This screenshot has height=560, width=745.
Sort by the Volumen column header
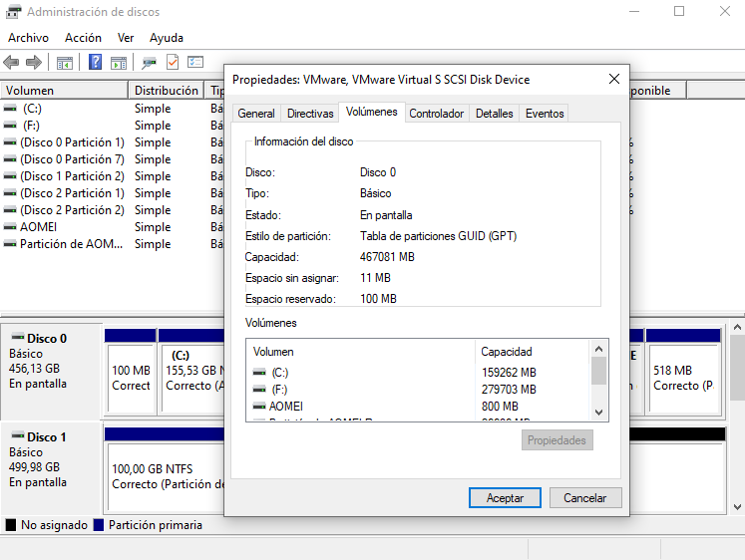tap(64, 90)
